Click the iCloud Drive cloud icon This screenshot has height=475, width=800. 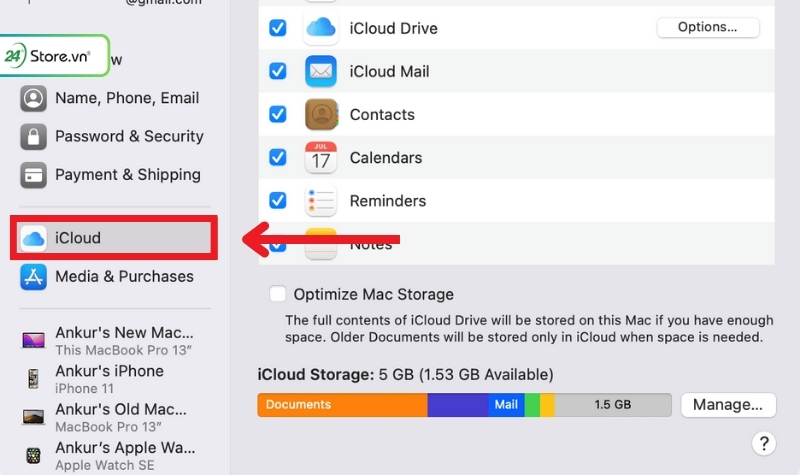point(321,28)
